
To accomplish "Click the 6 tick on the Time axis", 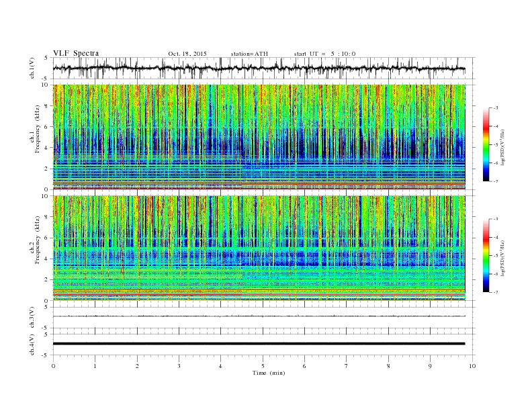I will (x=304, y=366).
